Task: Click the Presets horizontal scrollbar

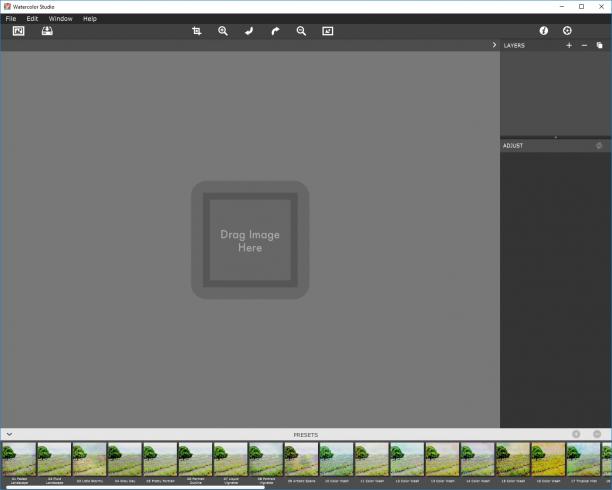Action: point(135,487)
